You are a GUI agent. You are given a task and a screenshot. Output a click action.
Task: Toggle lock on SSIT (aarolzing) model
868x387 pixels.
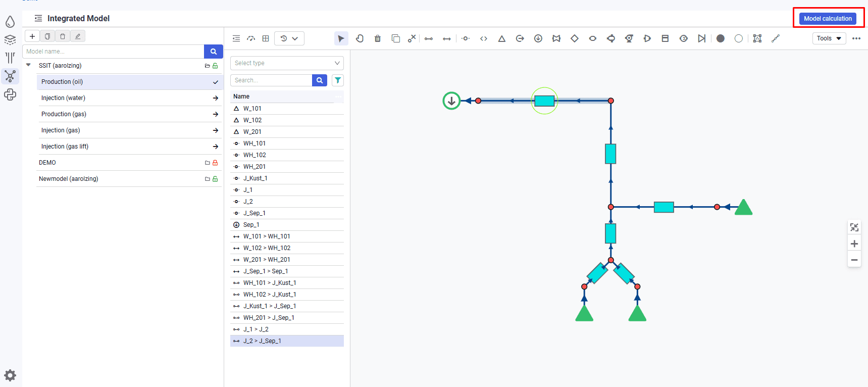pyautogui.click(x=215, y=66)
